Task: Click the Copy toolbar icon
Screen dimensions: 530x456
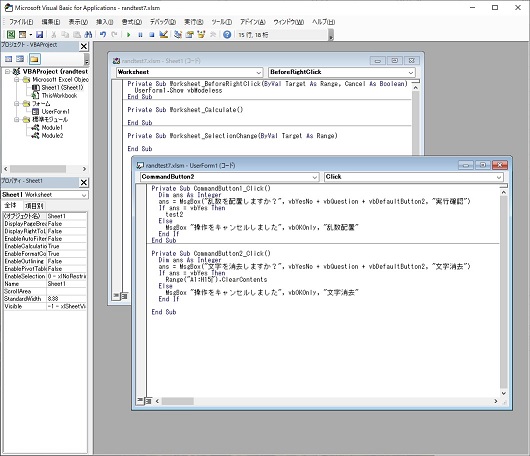Action: tap(65, 34)
